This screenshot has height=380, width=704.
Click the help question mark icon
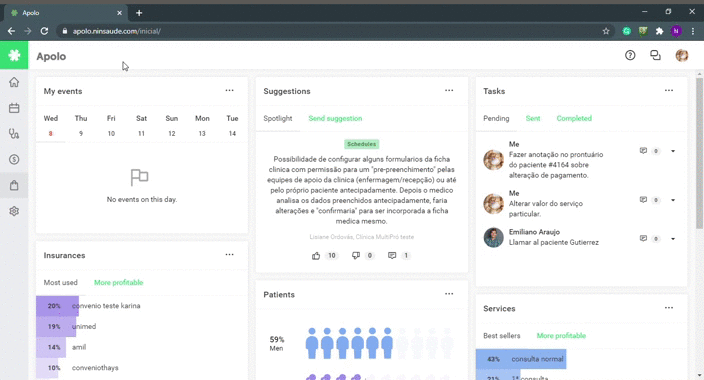[630, 55]
